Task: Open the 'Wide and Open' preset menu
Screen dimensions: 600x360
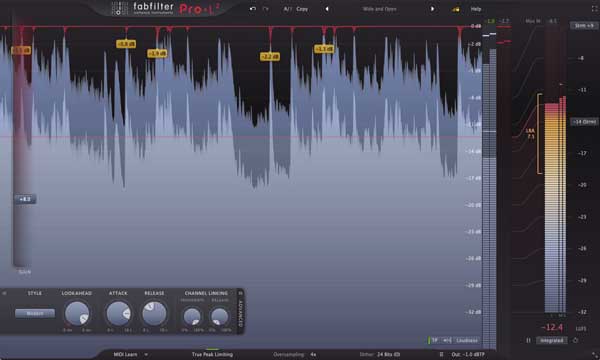Action: pyautogui.click(x=379, y=9)
